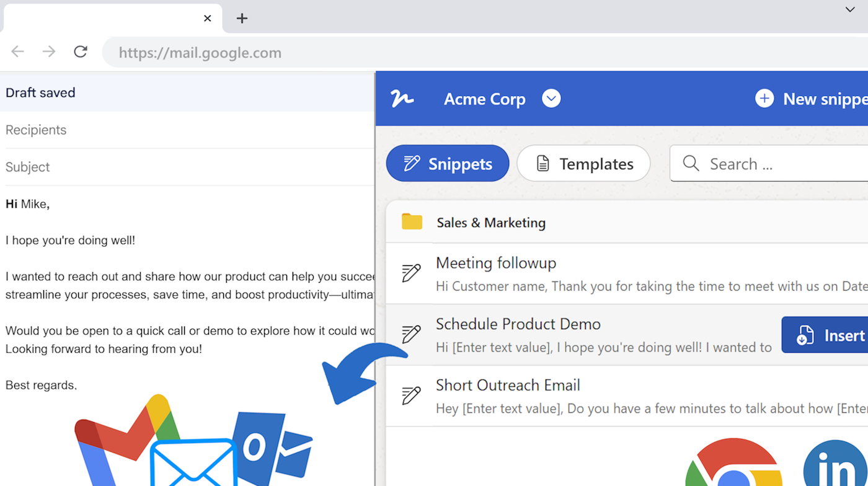Click the mail.google.com address bar
The height and width of the screenshot is (486, 868).
[x=485, y=53]
